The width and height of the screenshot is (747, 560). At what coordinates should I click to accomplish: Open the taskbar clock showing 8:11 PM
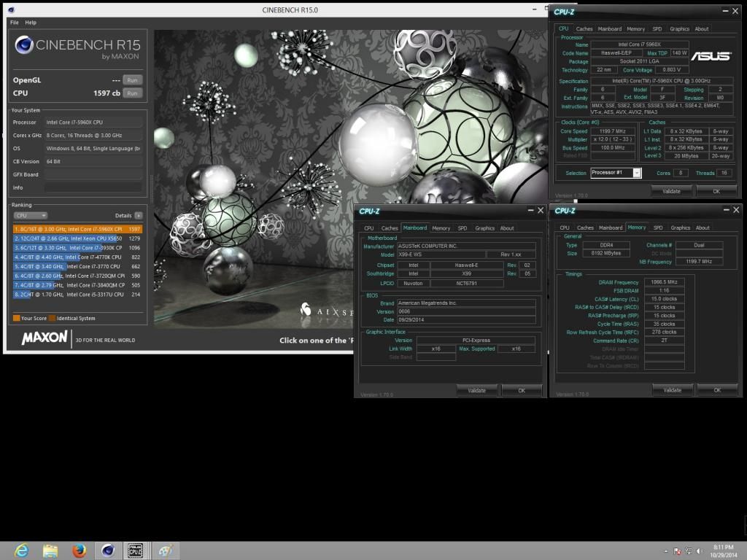723,551
